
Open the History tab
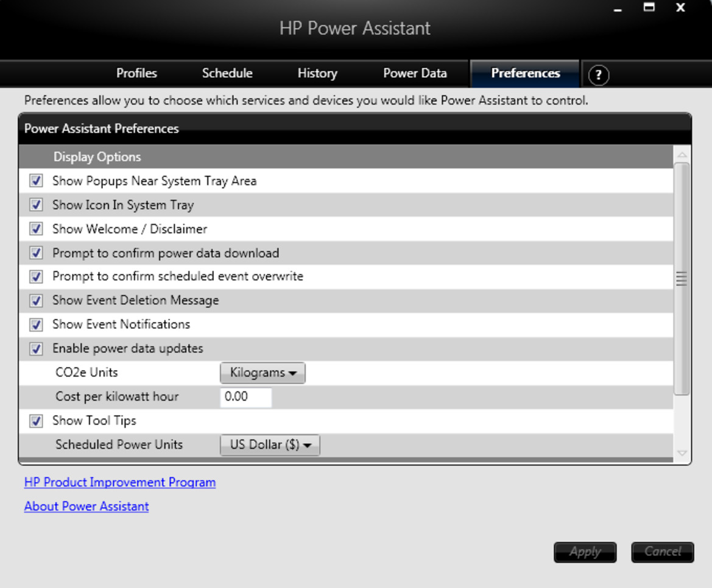coord(317,74)
